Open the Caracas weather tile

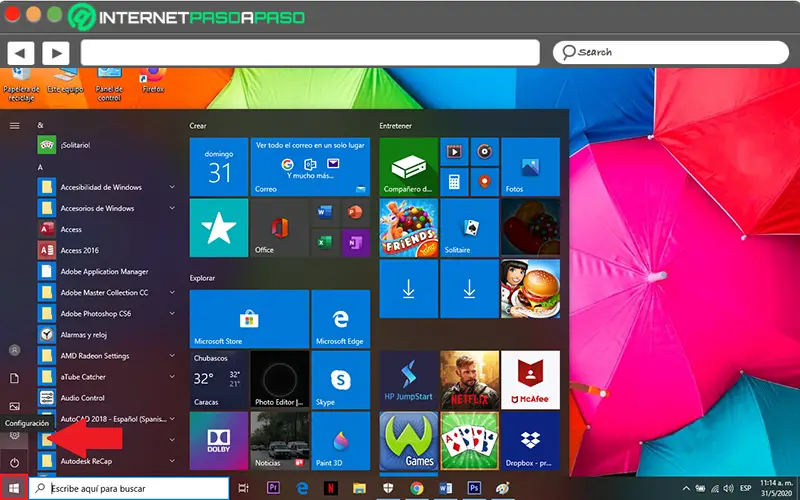point(219,380)
